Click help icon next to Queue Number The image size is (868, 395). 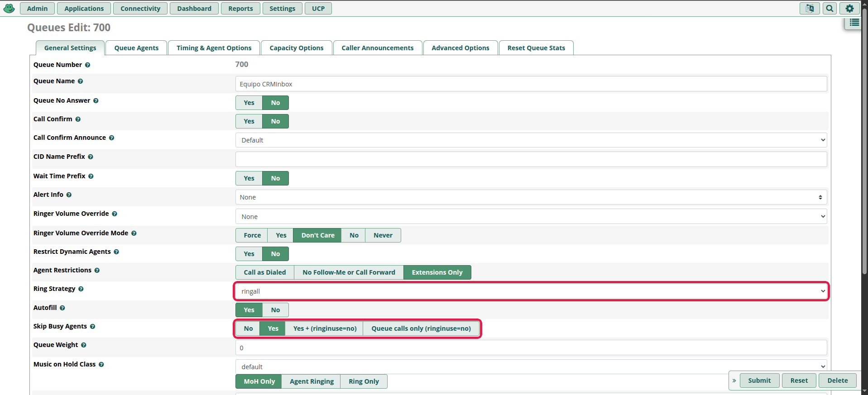pos(87,65)
